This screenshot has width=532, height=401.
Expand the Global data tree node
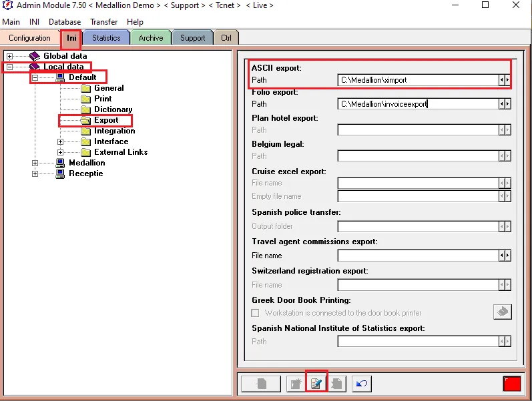pos(9,56)
